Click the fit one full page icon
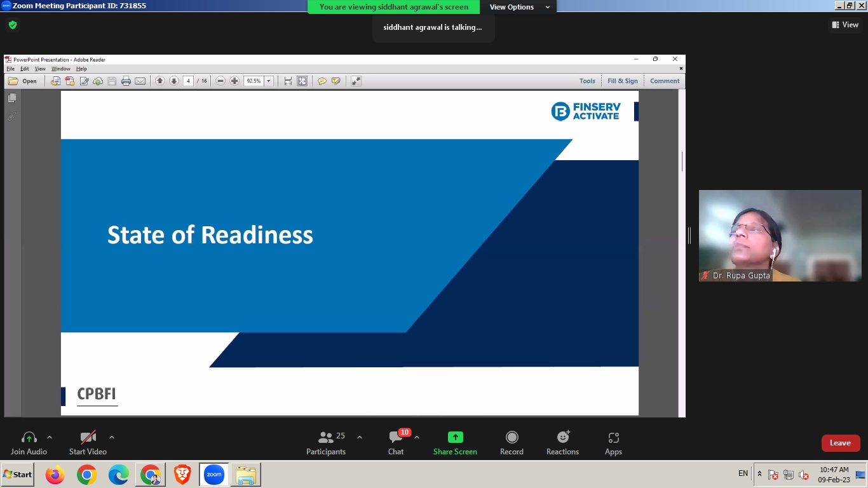Image resolution: width=868 pixels, height=488 pixels. (302, 81)
